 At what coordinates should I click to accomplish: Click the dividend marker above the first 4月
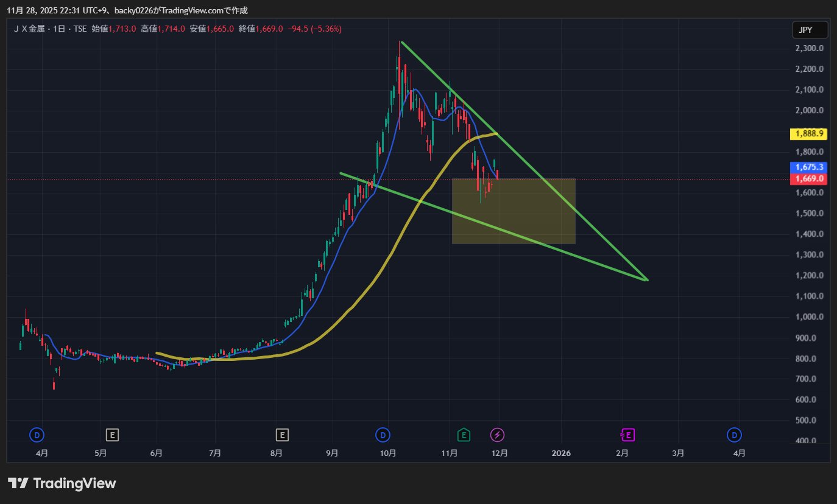click(x=37, y=435)
